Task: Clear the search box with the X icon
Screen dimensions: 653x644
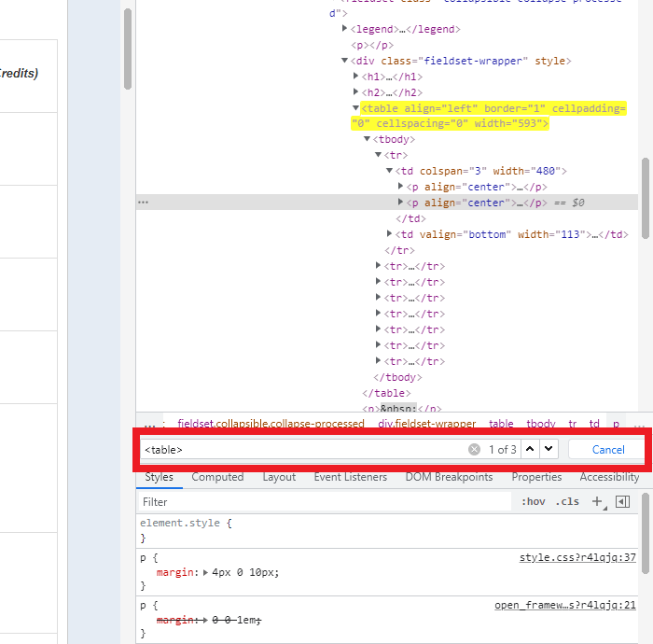Action: pos(474,450)
